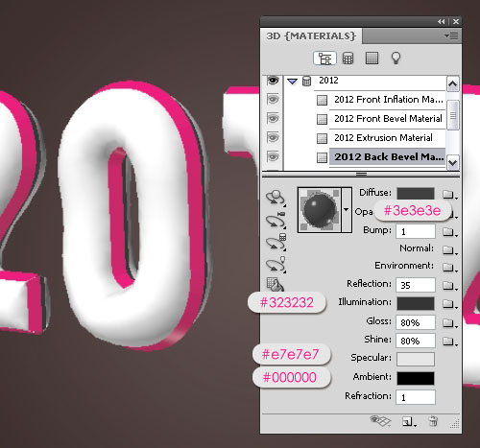Hide the 2012 Front Inflation Material
This screenshot has height=448, width=480.
(x=273, y=100)
